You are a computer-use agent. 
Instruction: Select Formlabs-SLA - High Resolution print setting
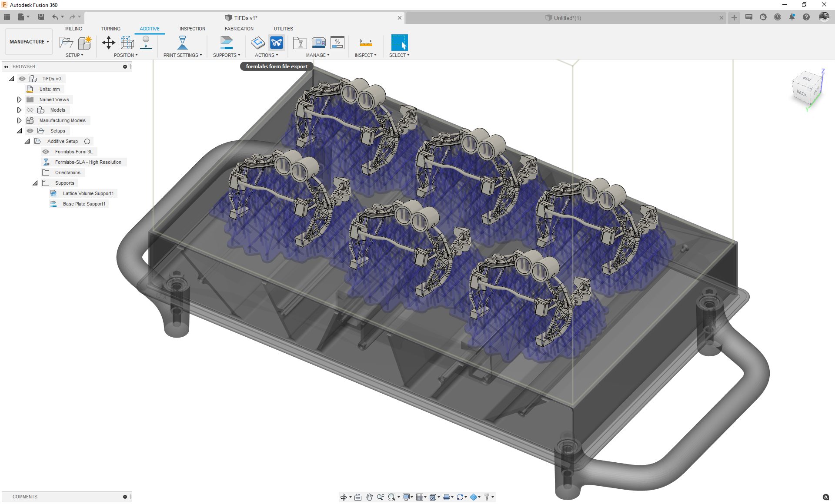(88, 162)
